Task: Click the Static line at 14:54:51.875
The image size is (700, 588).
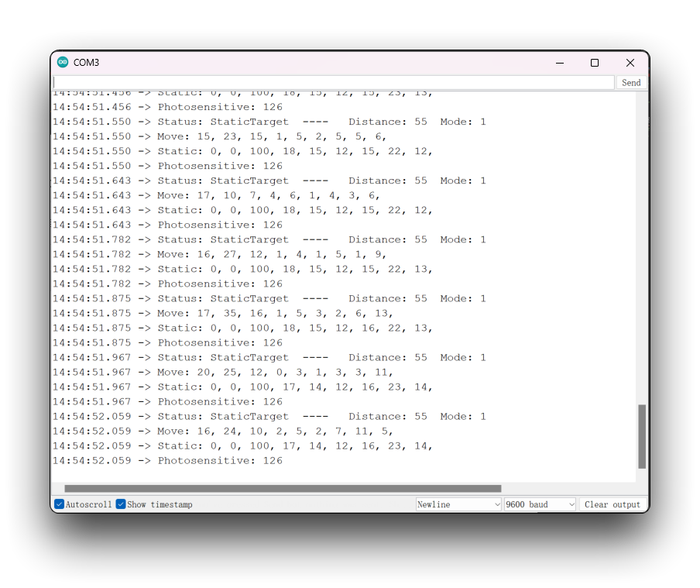Action: (242, 328)
